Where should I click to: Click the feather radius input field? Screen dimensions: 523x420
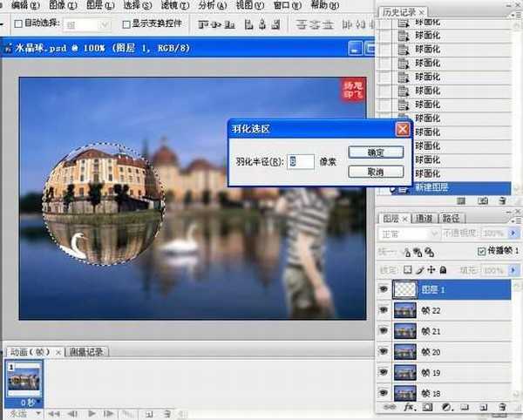pyautogui.click(x=302, y=161)
